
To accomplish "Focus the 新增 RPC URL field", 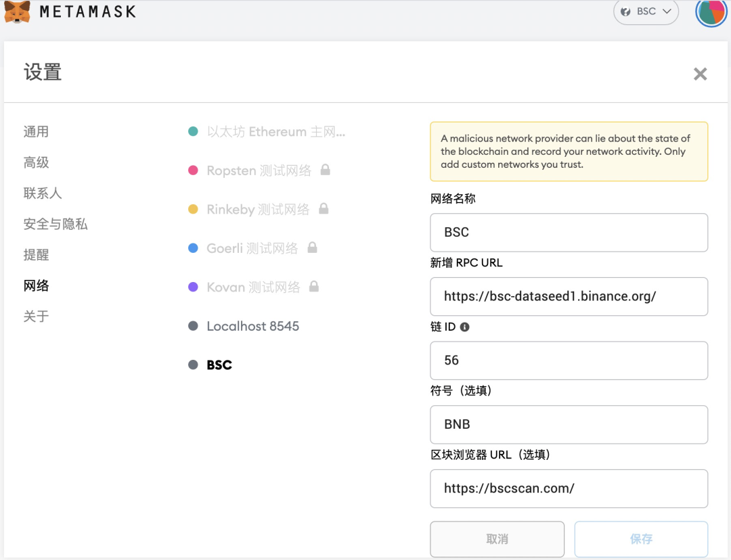I will 569,296.
